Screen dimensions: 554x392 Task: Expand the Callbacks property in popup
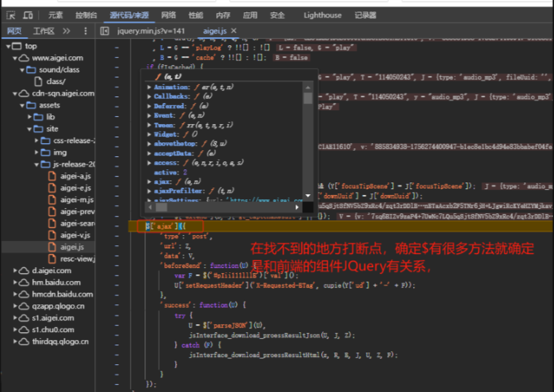click(149, 96)
